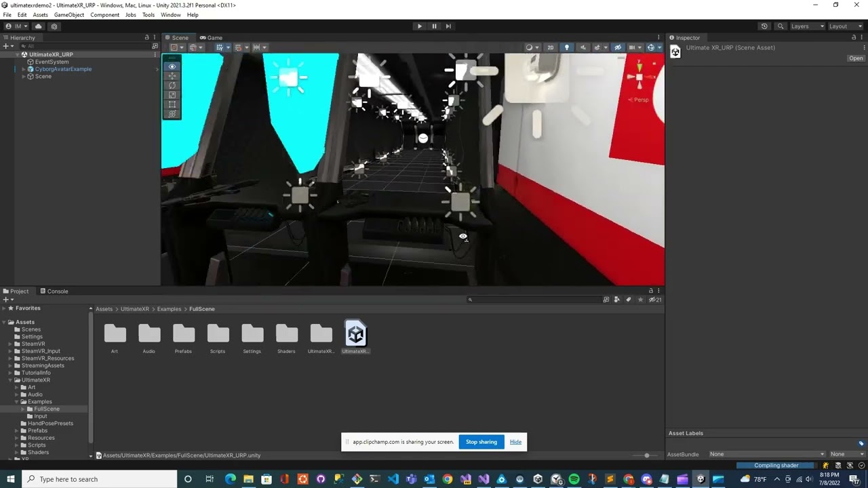Open the Package/collab icon beside cloud
The width and height of the screenshot is (868, 488).
(x=54, y=26)
